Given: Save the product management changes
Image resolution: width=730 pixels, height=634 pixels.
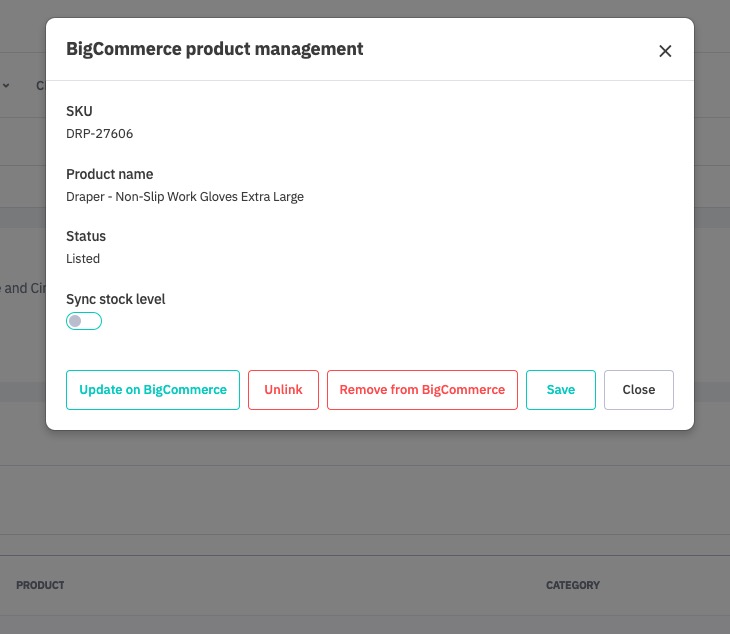Looking at the screenshot, I should pyautogui.click(x=561, y=390).
